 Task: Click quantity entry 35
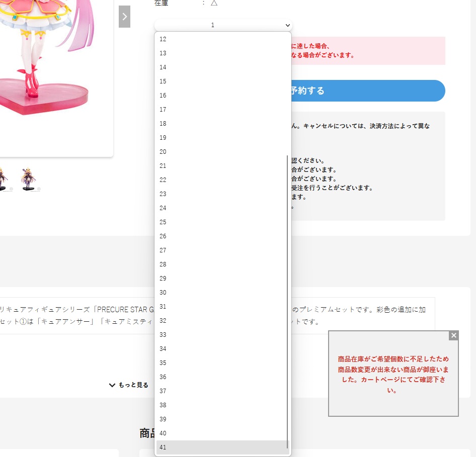coord(223,363)
